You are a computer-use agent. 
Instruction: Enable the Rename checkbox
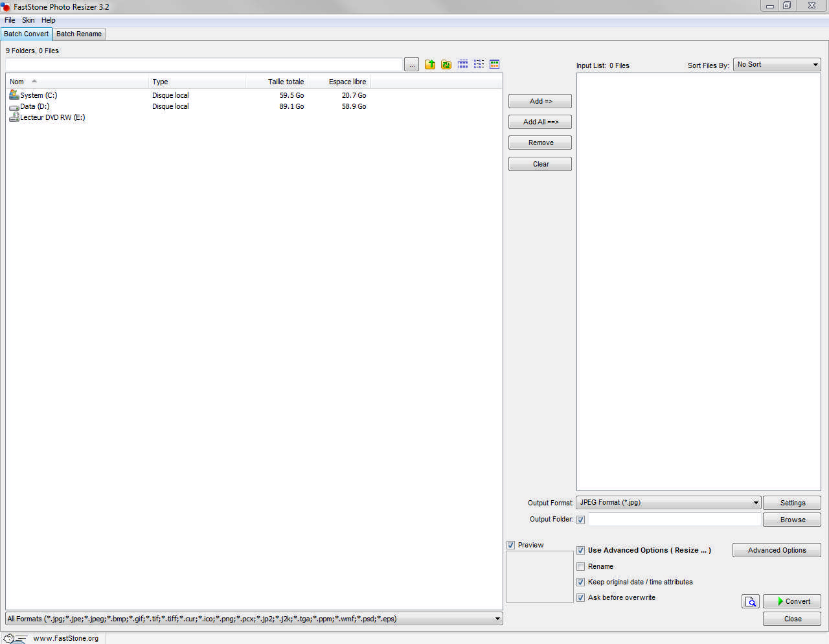[581, 566]
